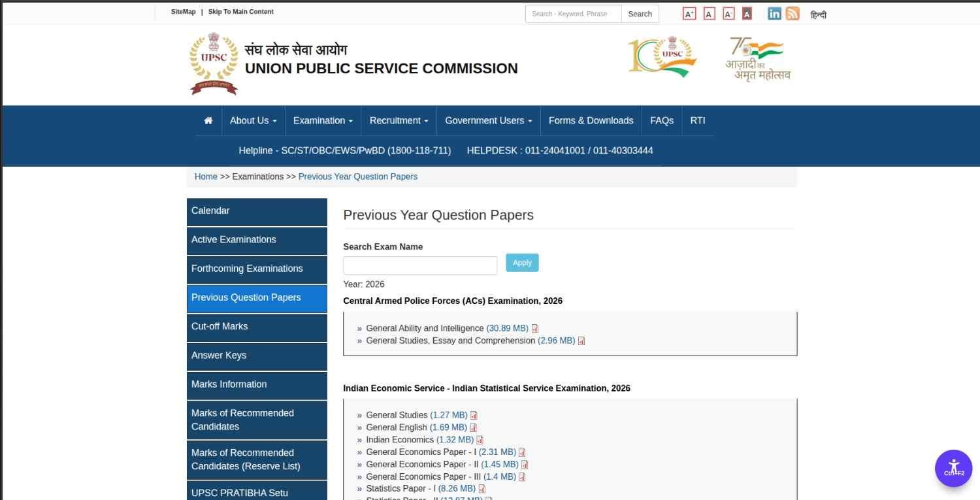Image resolution: width=980 pixels, height=500 pixels.
Task: Click the UNION PUBLIC SERVICE COMMISSION title
Action: [382, 69]
